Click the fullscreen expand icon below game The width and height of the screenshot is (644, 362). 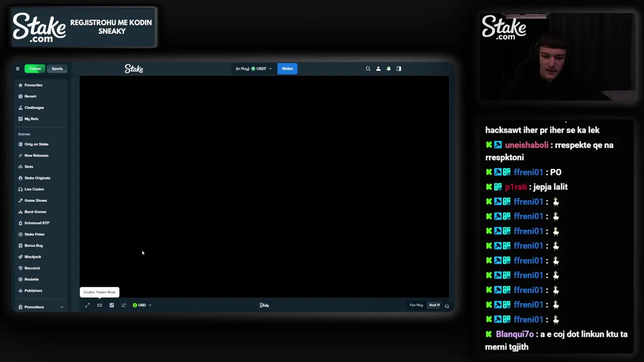pos(88,305)
